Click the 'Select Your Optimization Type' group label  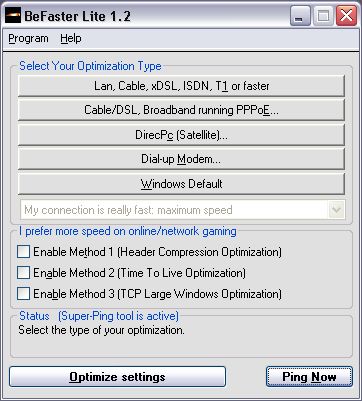[x=90, y=66]
